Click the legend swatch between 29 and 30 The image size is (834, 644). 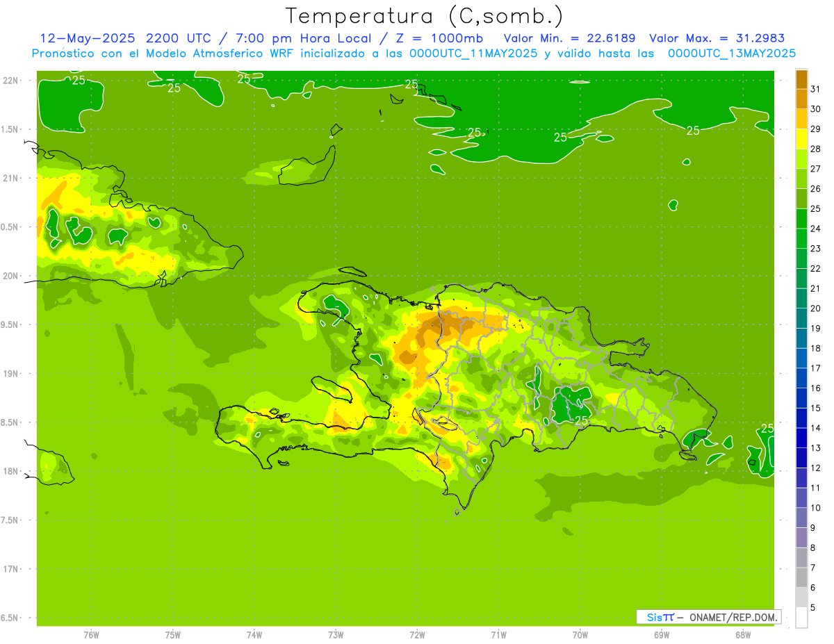pos(801,119)
